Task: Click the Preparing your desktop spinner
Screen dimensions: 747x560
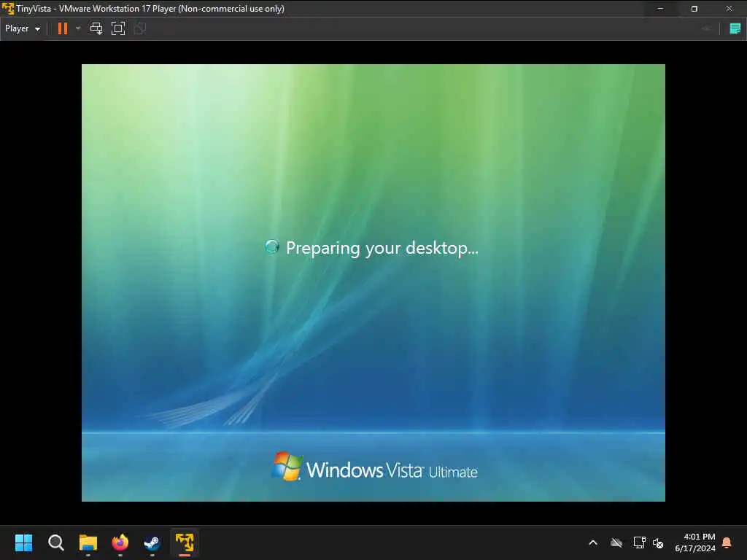Action: click(x=271, y=246)
